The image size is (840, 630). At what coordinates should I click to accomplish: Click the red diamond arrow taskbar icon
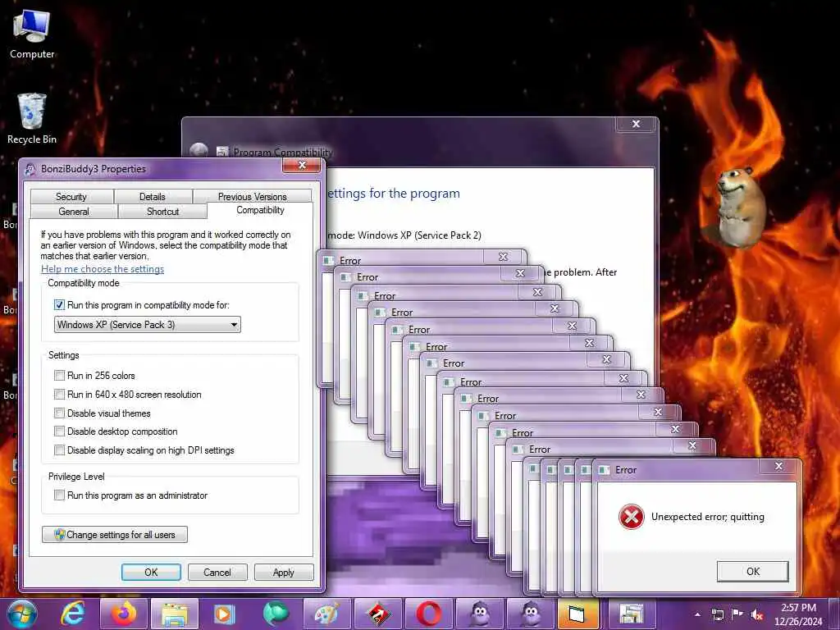tap(377, 614)
